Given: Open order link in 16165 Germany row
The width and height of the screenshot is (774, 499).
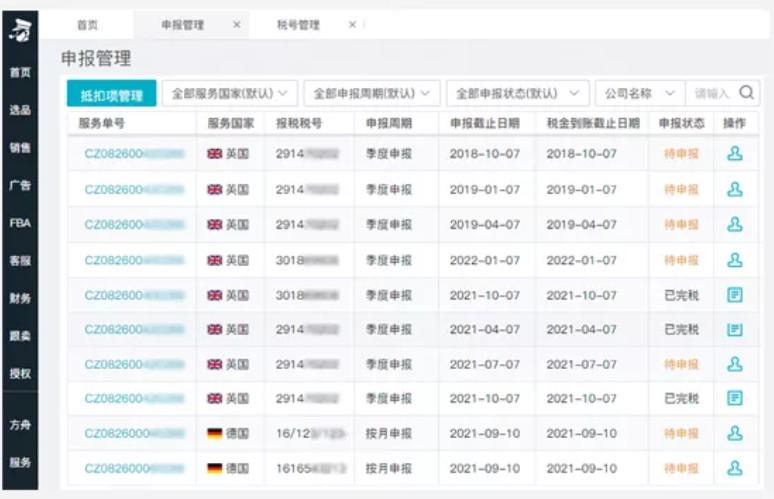Looking at the screenshot, I should point(134,468).
